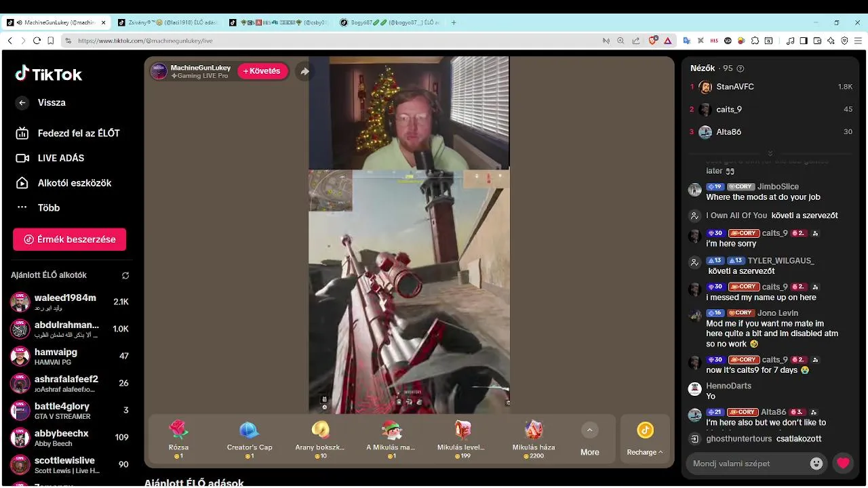Screen dimensions: 868x488
Task: Click the Brave VPN shield icon
Action: tap(844, 41)
